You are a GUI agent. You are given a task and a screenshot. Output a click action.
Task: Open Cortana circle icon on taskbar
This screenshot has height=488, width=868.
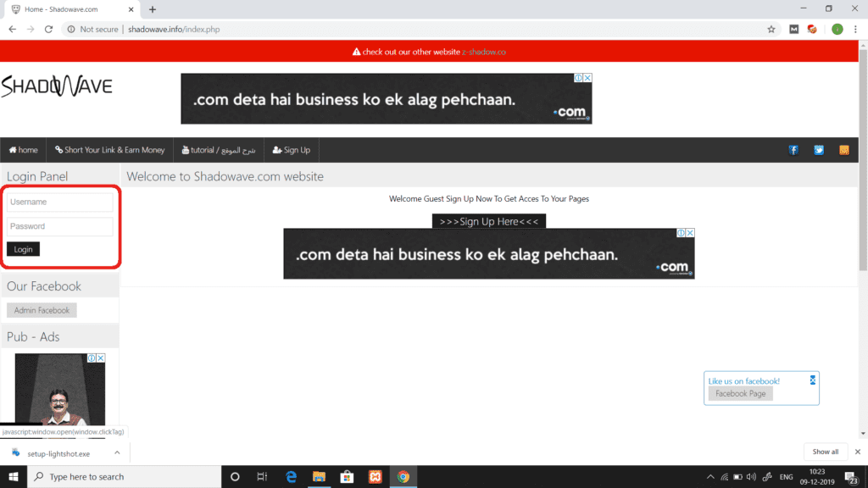pos(235,476)
